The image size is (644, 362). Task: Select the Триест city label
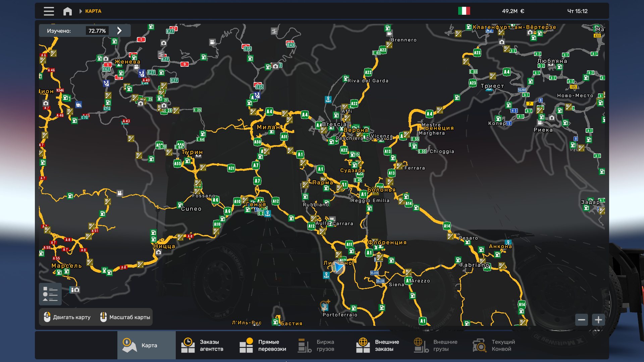coord(492,86)
